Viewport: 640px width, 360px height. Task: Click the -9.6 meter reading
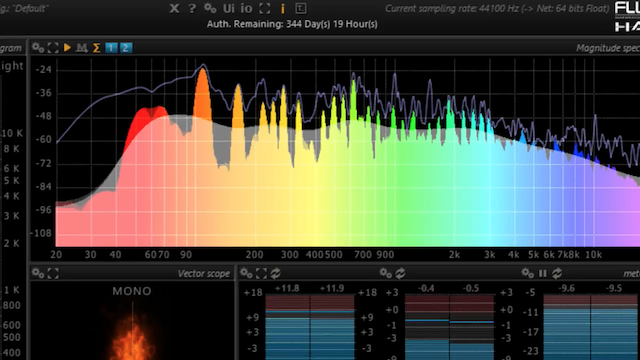(x=567, y=289)
